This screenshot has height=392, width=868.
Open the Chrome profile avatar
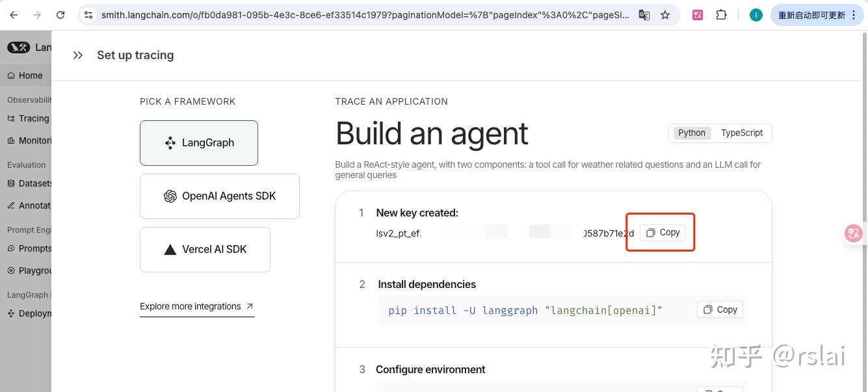756,14
